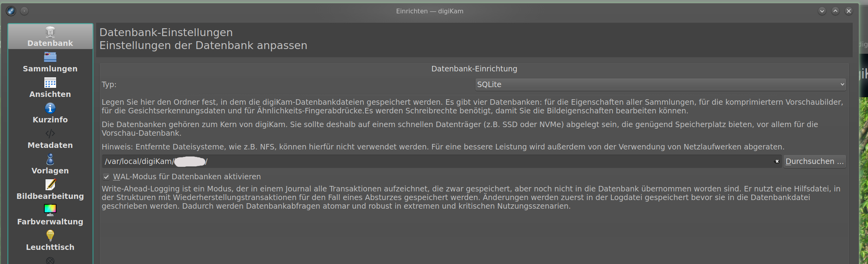Select the Farbverwaltung settings page
This screenshot has width=868, height=264.
tap(50, 215)
